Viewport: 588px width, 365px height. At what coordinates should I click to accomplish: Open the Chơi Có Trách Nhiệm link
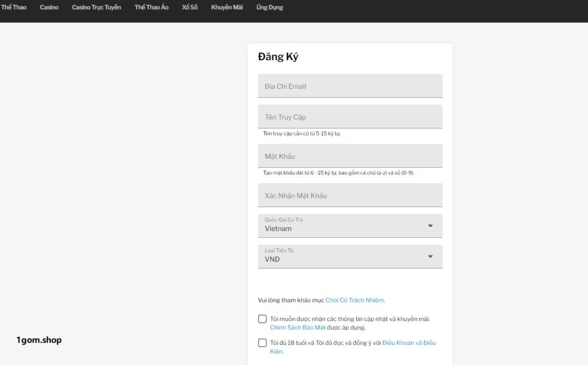pyautogui.click(x=355, y=300)
